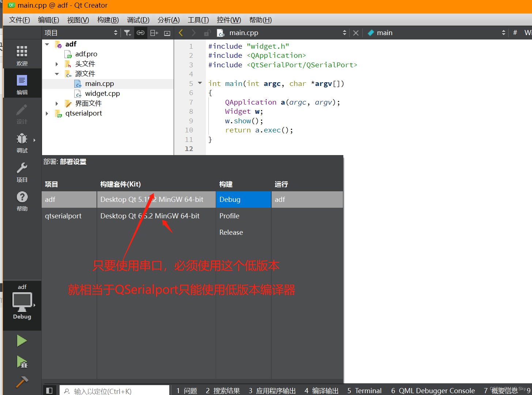Select adf run configuration
The height and width of the screenshot is (395, 532).
pyautogui.click(x=307, y=199)
